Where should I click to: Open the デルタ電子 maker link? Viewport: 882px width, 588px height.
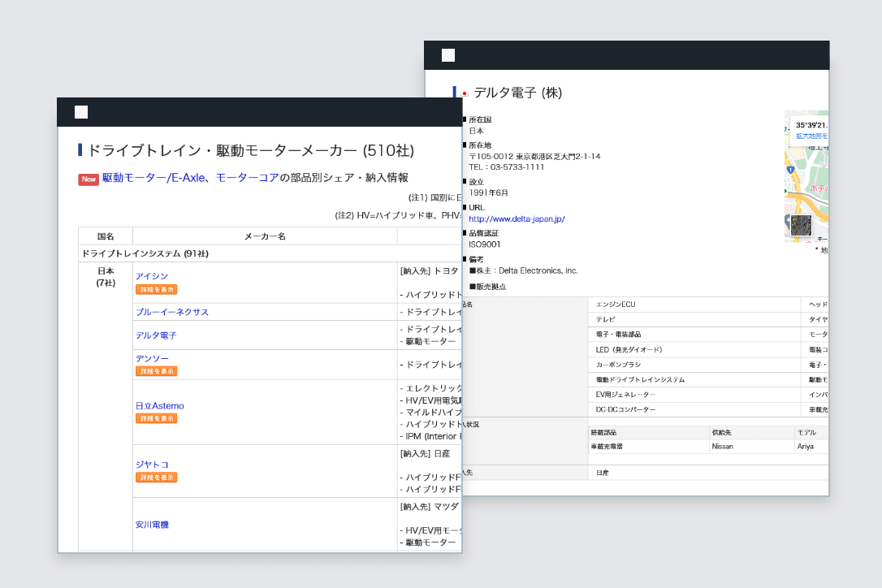[156, 335]
